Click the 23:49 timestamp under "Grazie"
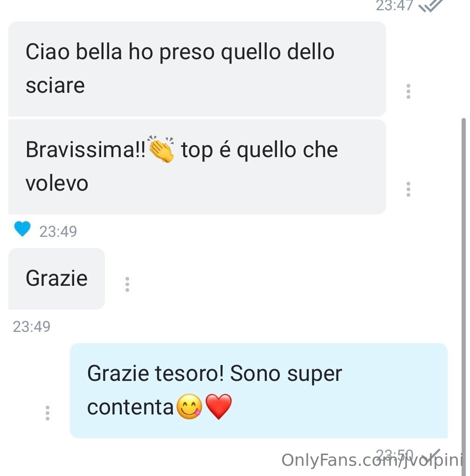Image resolution: width=470 pixels, height=476 pixels. [32, 327]
